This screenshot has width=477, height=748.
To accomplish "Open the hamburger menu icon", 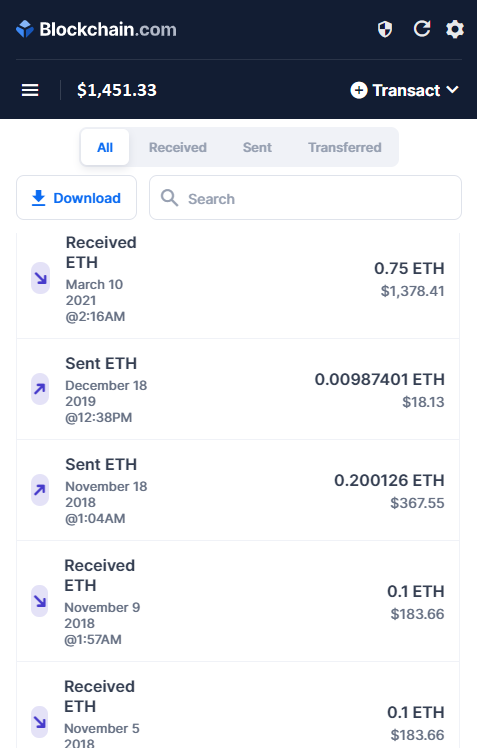I will [x=30, y=90].
